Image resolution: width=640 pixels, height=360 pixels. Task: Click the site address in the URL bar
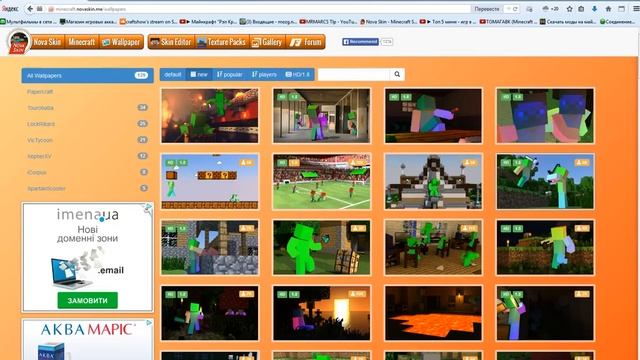[x=91, y=9]
